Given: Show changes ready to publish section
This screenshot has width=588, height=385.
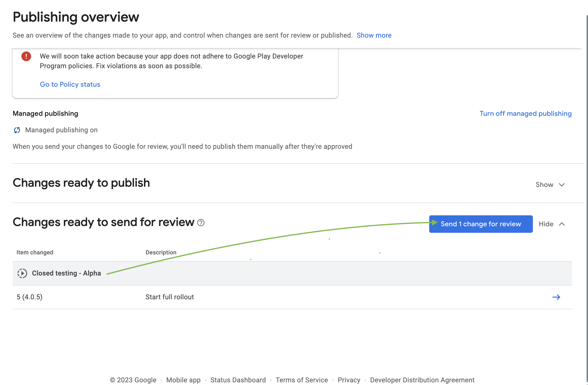Looking at the screenshot, I should [544, 185].
